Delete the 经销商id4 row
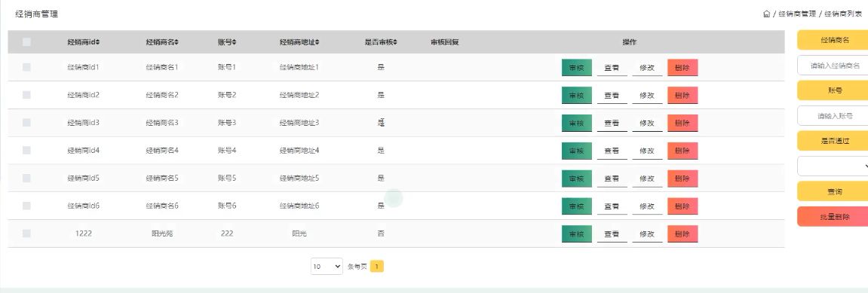This screenshot has height=293, width=868. tap(682, 151)
